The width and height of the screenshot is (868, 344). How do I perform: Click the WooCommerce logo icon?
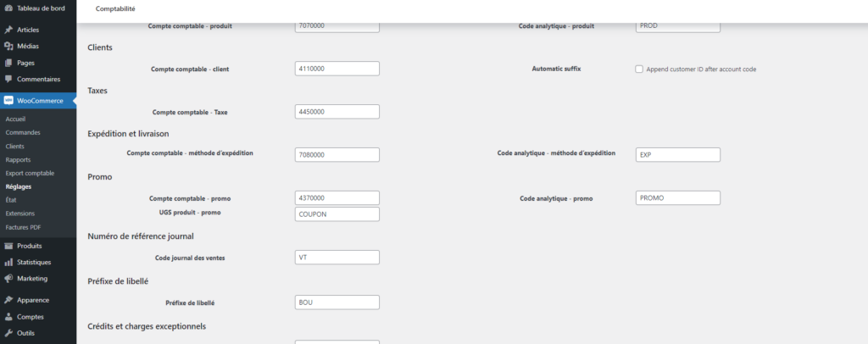click(8, 101)
